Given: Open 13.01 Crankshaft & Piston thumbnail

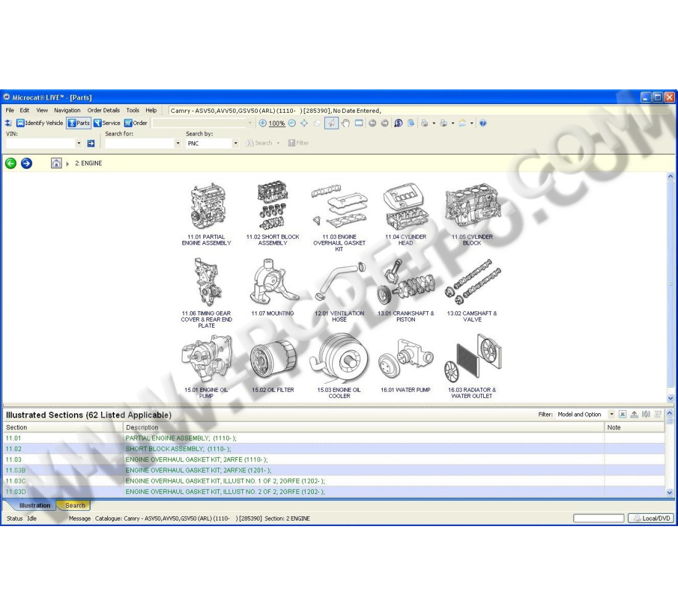Looking at the screenshot, I should click(x=406, y=291).
